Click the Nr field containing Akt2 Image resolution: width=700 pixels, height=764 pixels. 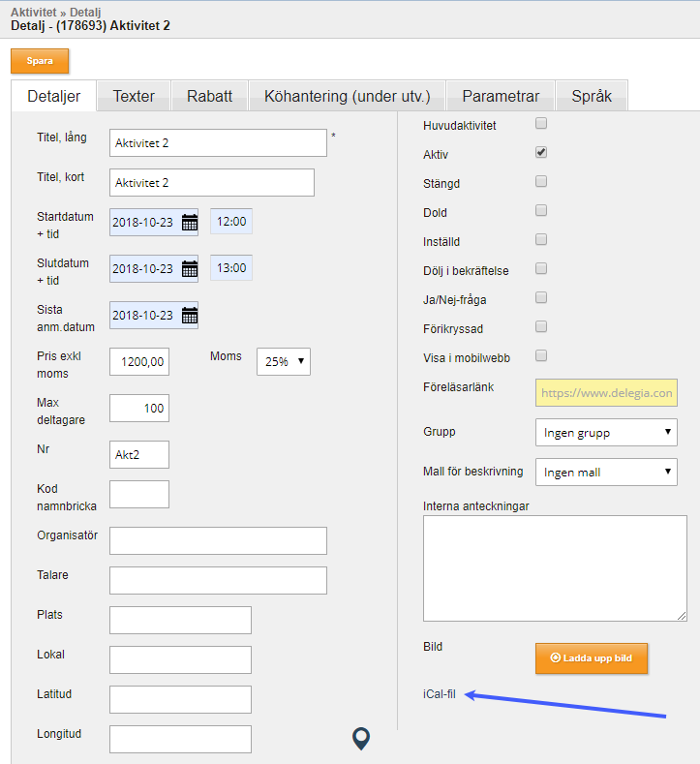[139, 454]
